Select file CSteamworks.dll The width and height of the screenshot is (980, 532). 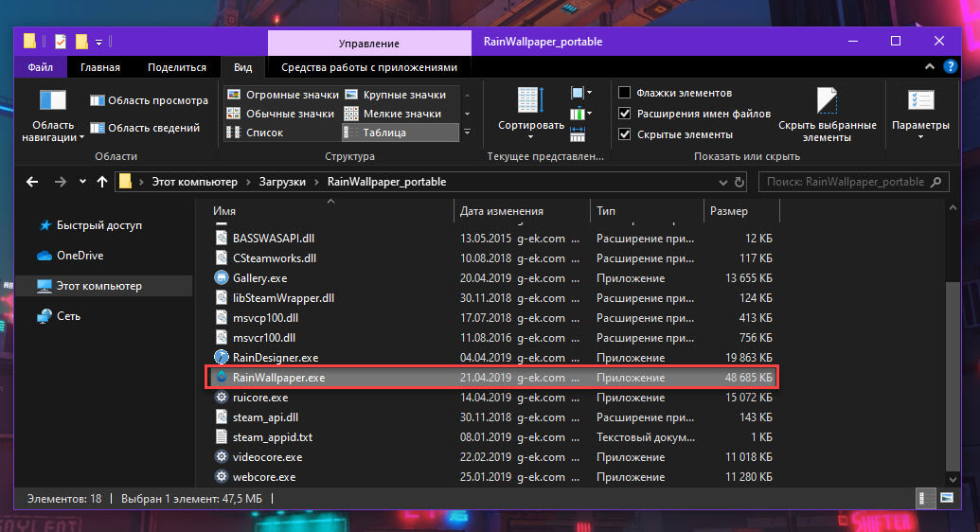275,258
